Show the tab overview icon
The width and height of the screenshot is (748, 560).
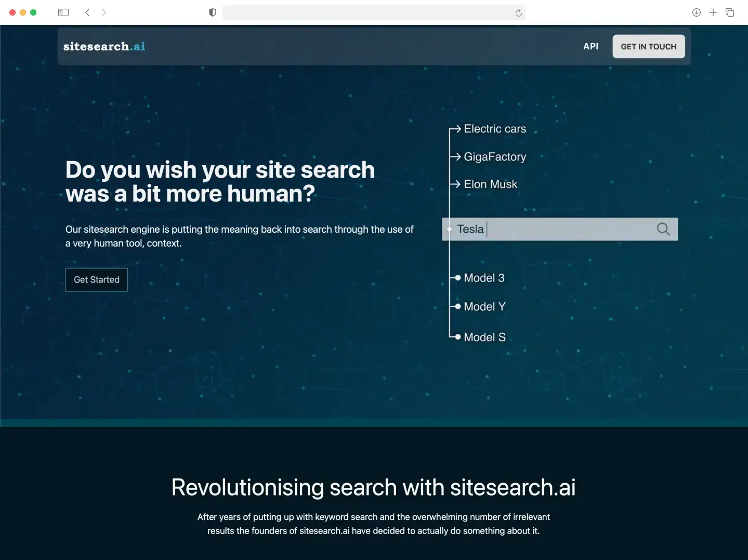730,12
